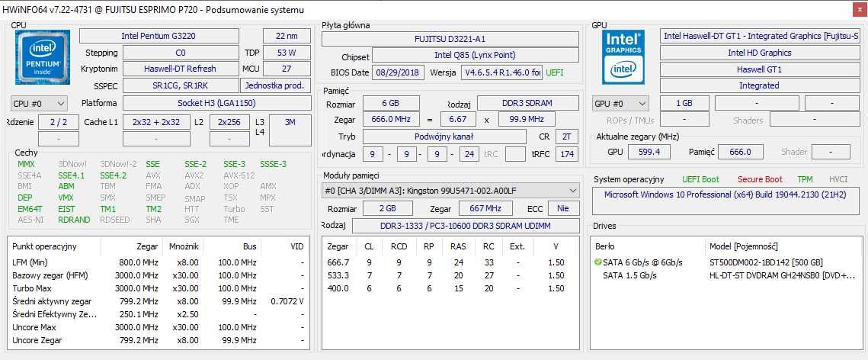868x360 pixels.
Task: Click the Jednostka prod. field
Action: click(x=276, y=85)
